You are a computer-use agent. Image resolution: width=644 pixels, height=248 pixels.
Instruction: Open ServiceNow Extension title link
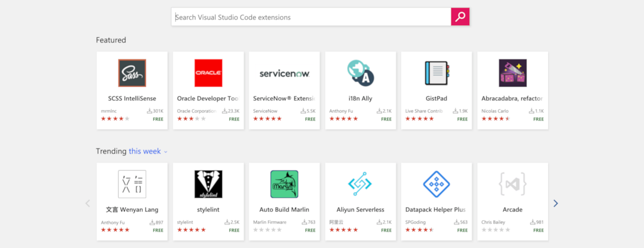click(284, 98)
